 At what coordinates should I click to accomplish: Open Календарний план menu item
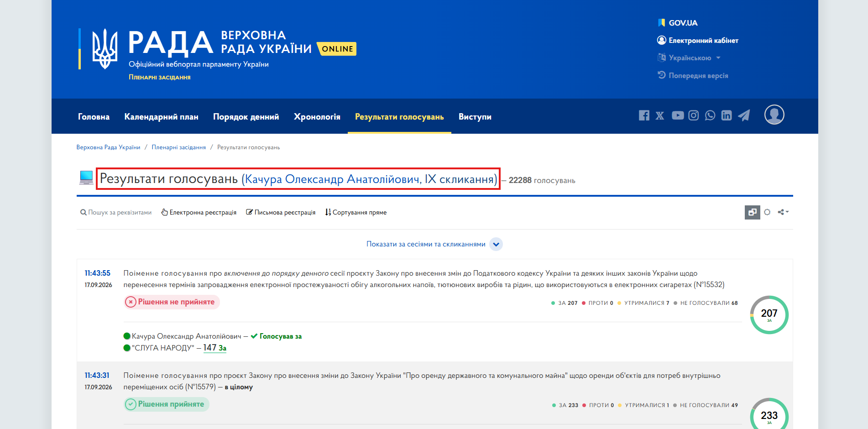tap(161, 117)
